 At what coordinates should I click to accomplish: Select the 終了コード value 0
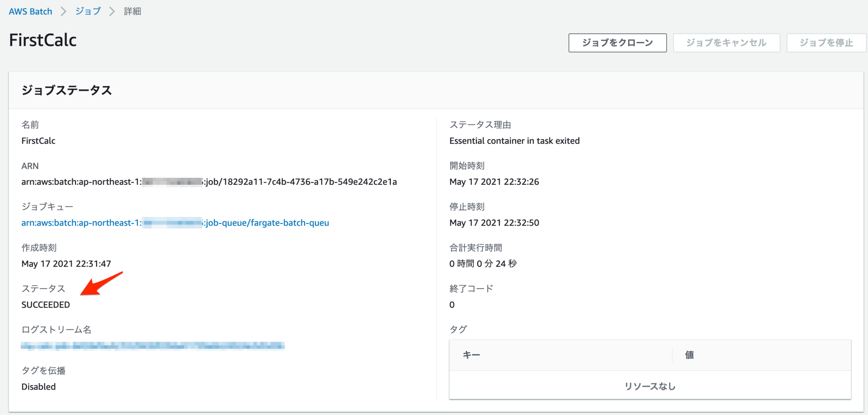452,304
